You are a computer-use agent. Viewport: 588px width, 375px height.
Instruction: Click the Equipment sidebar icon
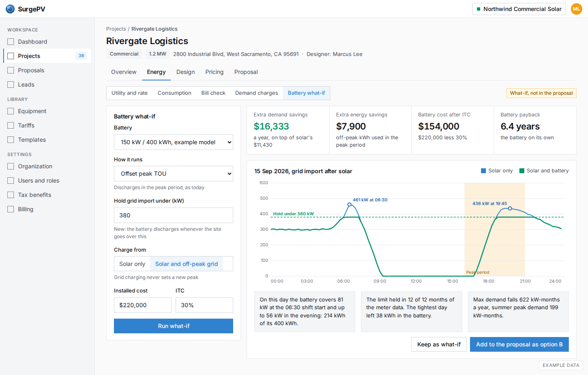pyautogui.click(x=11, y=111)
